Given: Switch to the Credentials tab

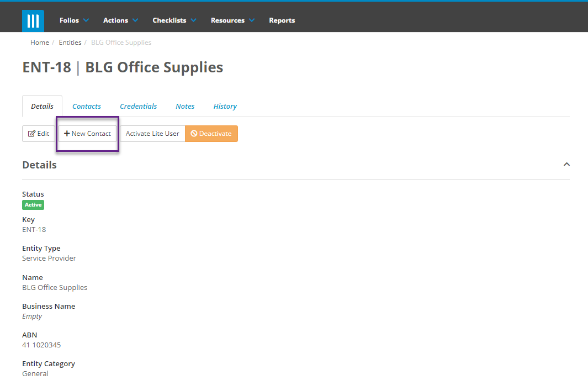Looking at the screenshot, I should [x=138, y=106].
